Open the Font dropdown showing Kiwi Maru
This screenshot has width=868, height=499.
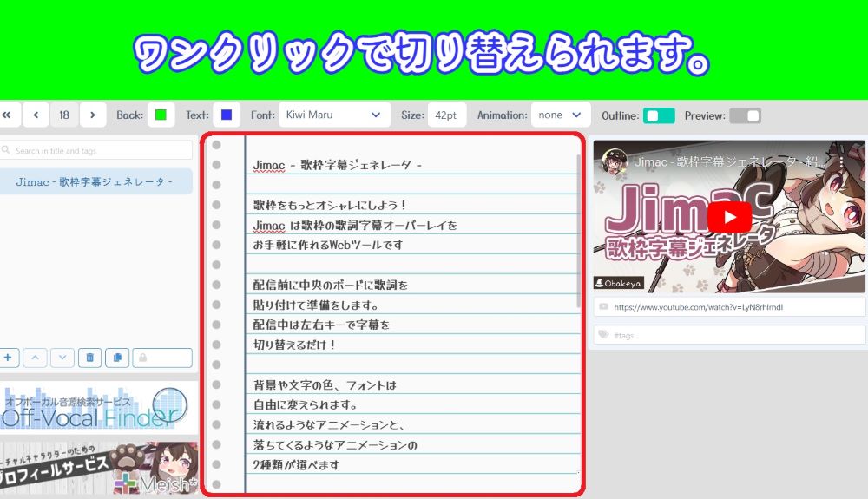334,115
